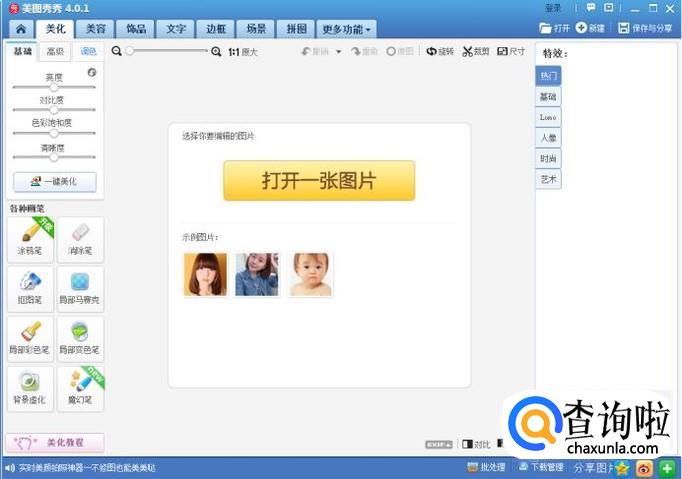Image resolution: width=682 pixels, height=479 pixels.
Task: Switch to the 文字 text tab
Action: coord(176,29)
